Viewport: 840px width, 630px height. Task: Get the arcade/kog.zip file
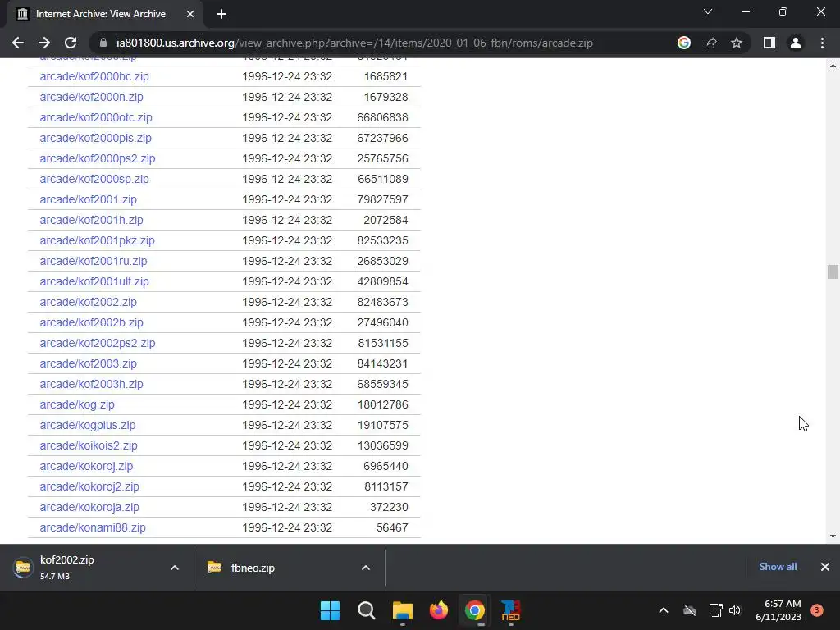[x=77, y=404]
